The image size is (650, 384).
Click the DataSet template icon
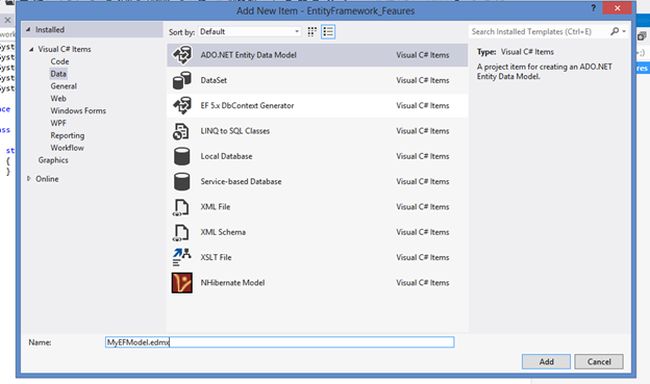(182, 80)
